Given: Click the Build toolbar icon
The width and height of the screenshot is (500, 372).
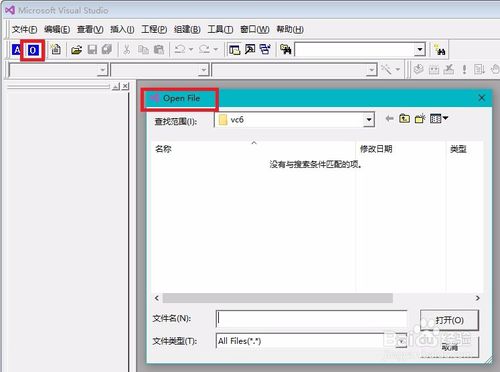Looking at the screenshot, I should (434, 70).
